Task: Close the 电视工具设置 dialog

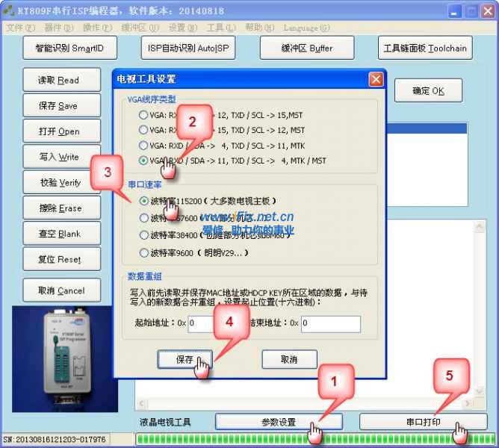Action: point(376,79)
